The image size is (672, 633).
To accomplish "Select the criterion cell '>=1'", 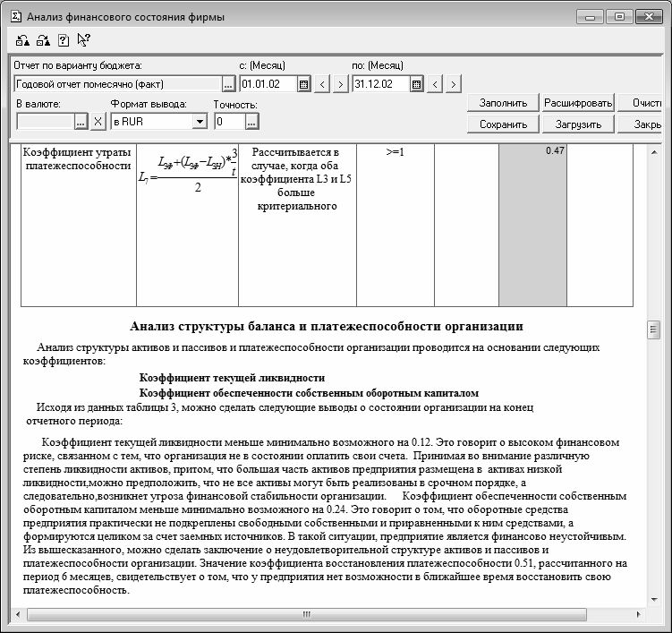I will 396,225.
